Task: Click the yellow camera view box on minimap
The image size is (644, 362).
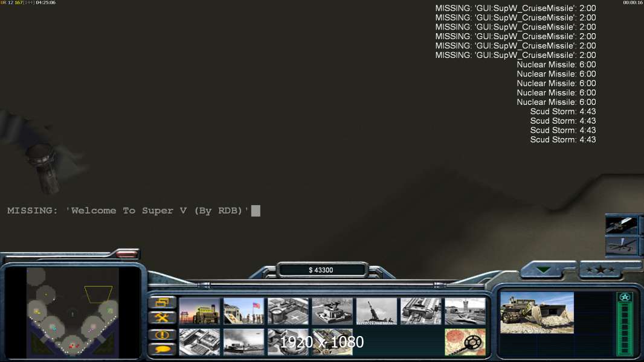Action: pyautogui.click(x=98, y=294)
